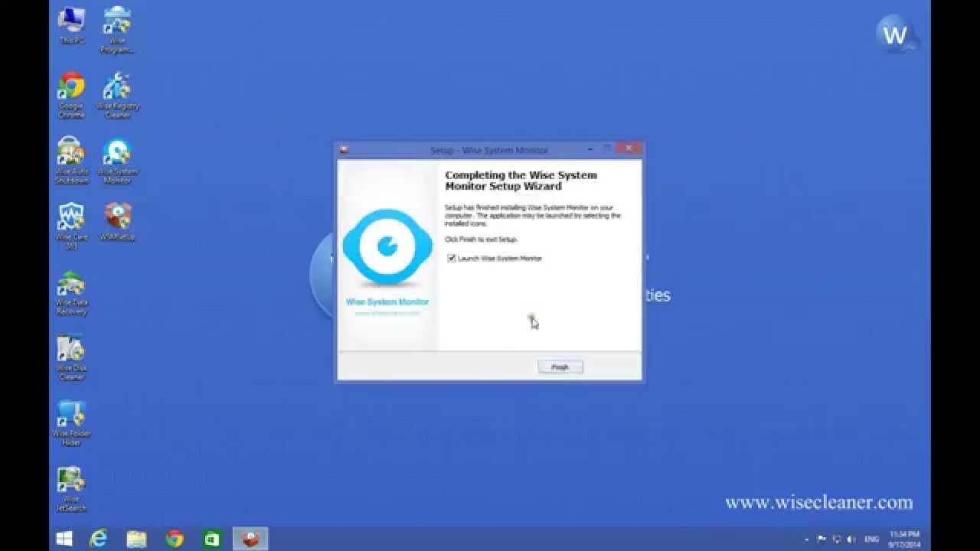Open the volume speaker tray icon
The width and height of the screenshot is (980, 551).
coord(851,540)
